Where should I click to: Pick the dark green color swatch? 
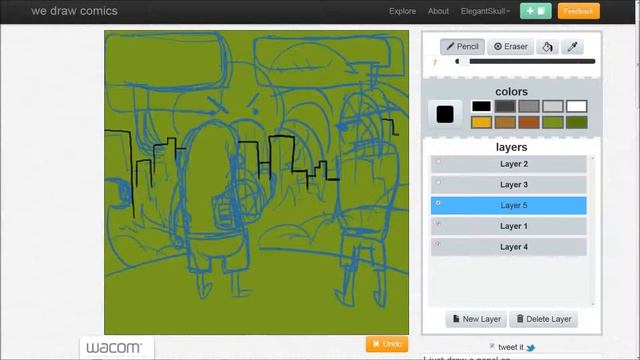point(576,122)
